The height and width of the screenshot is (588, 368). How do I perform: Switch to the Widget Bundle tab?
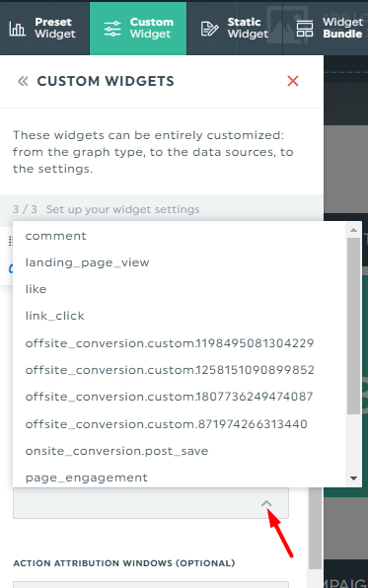(326, 29)
